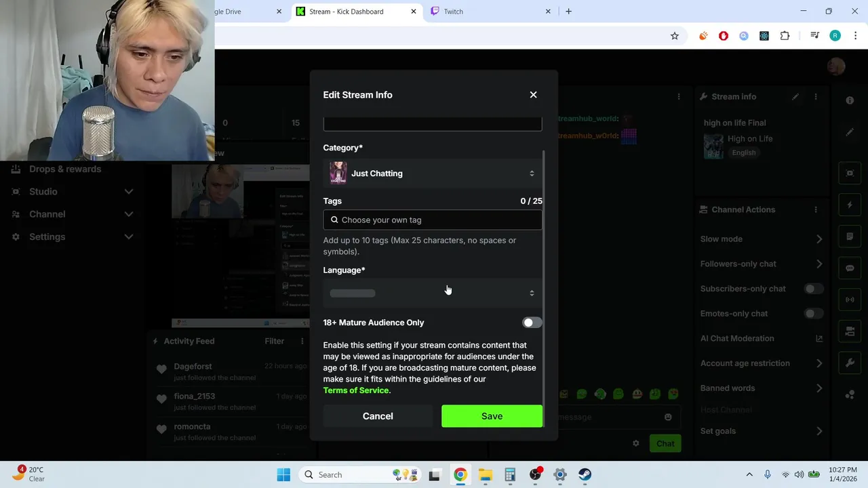The image size is (868, 488).
Task: Expand Set goals option
Action: click(761, 431)
